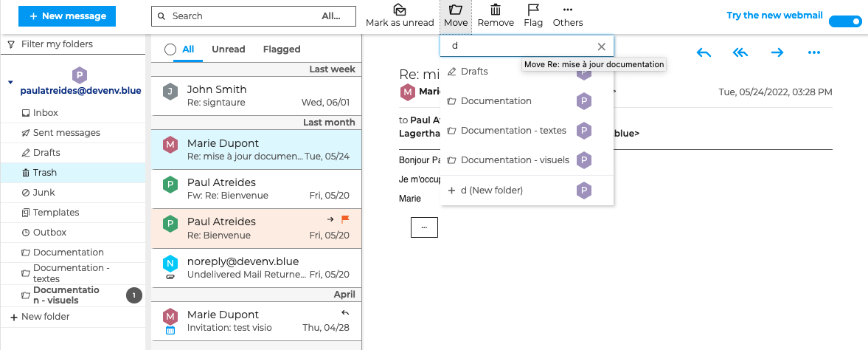Click the Reply all double-arrow icon

pos(740,52)
